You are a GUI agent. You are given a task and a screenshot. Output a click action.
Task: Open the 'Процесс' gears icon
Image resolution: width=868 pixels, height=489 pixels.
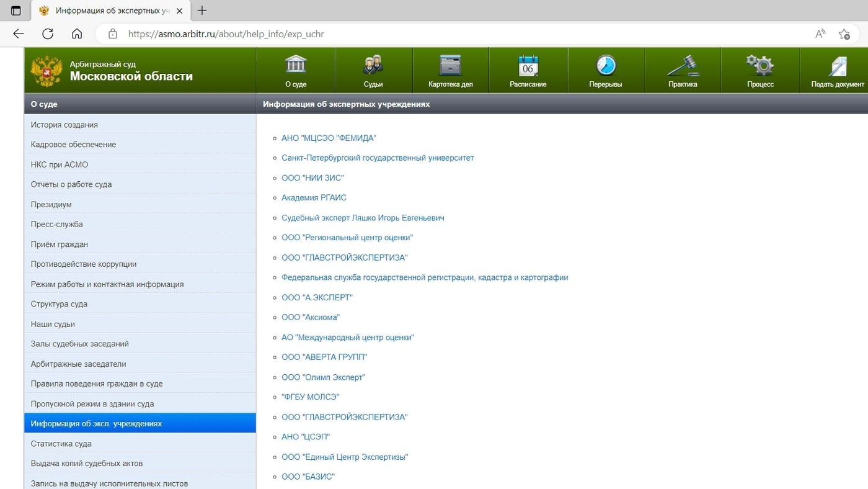coord(760,65)
